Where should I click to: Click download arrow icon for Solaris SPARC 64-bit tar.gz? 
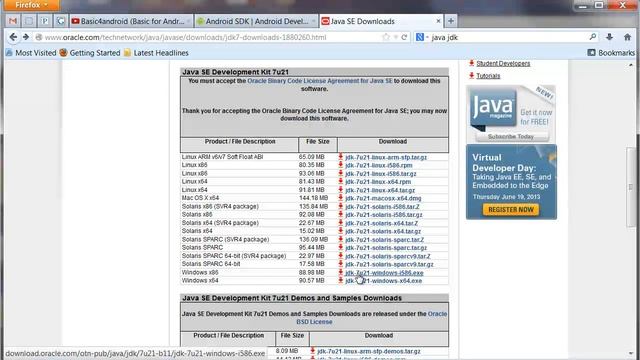341,264
